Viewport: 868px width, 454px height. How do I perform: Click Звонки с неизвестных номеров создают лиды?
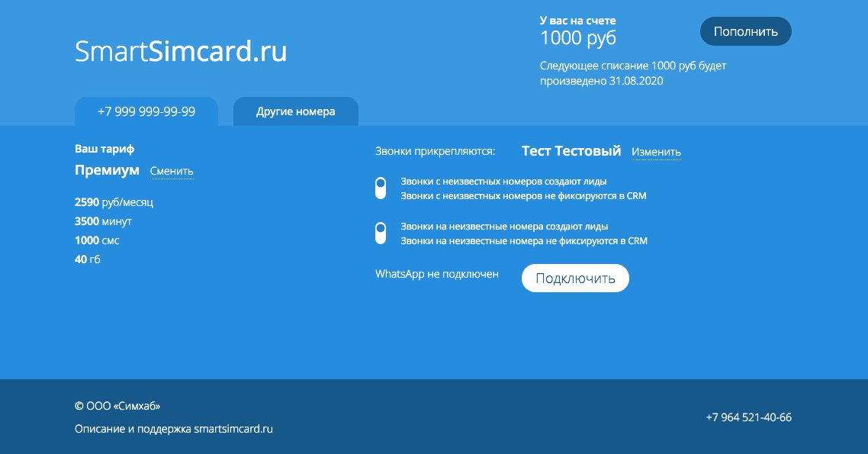pyautogui.click(x=503, y=182)
